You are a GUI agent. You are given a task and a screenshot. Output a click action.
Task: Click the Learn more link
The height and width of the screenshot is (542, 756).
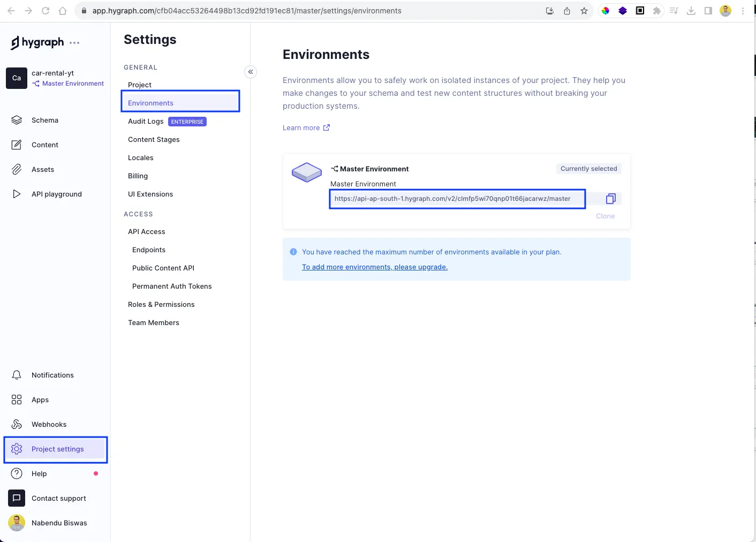coord(306,128)
